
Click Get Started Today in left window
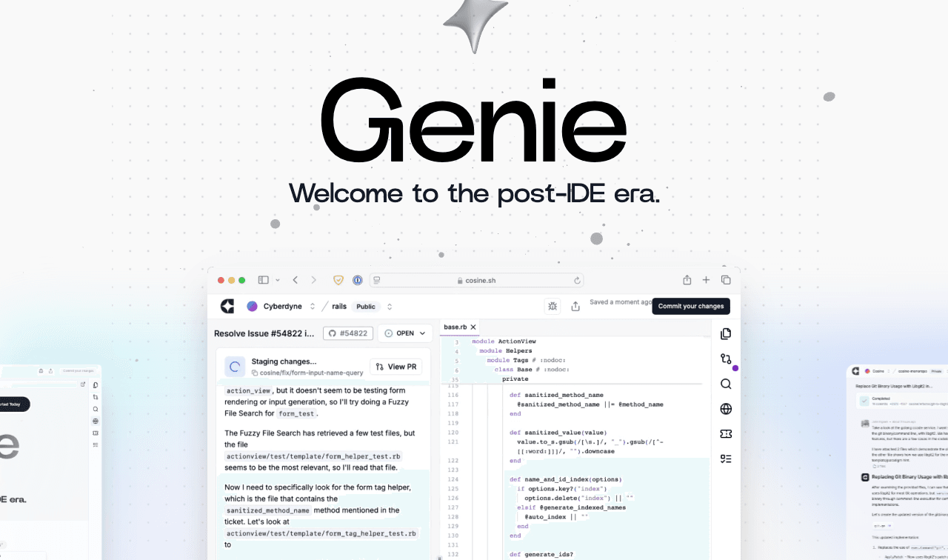[13, 404]
